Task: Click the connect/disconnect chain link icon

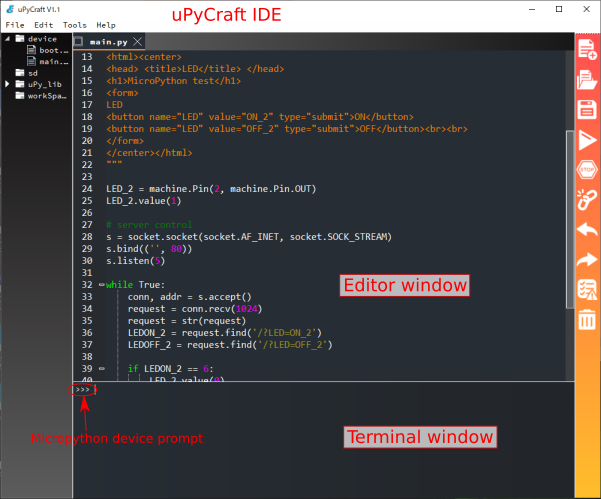Action: 587,200
